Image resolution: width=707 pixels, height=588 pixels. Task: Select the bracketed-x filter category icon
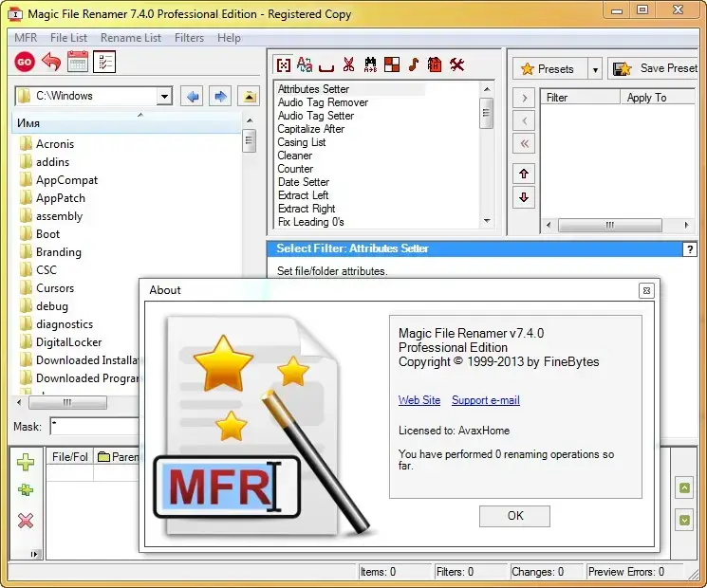[283, 65]
